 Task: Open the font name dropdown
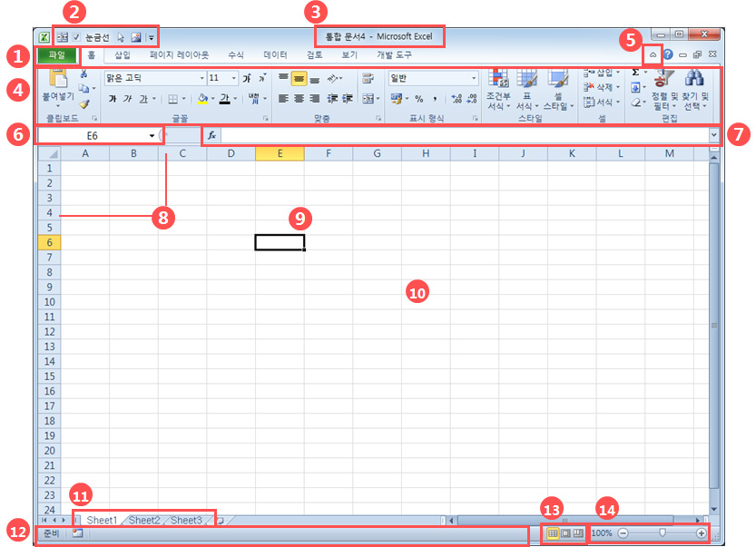(x=202, y=78)
